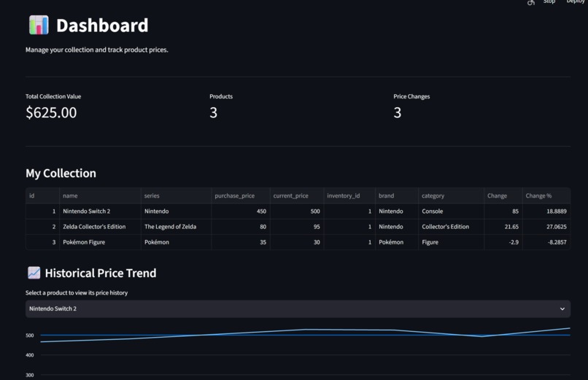
Task: Click the Historical Price Trend heading text
Action: (101, 273)
